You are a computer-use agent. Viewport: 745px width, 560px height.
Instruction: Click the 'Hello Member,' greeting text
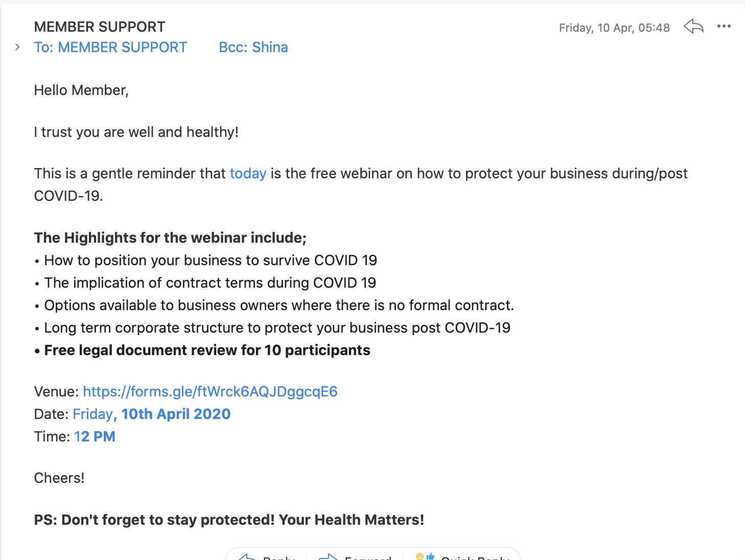[x=81, y=90]
